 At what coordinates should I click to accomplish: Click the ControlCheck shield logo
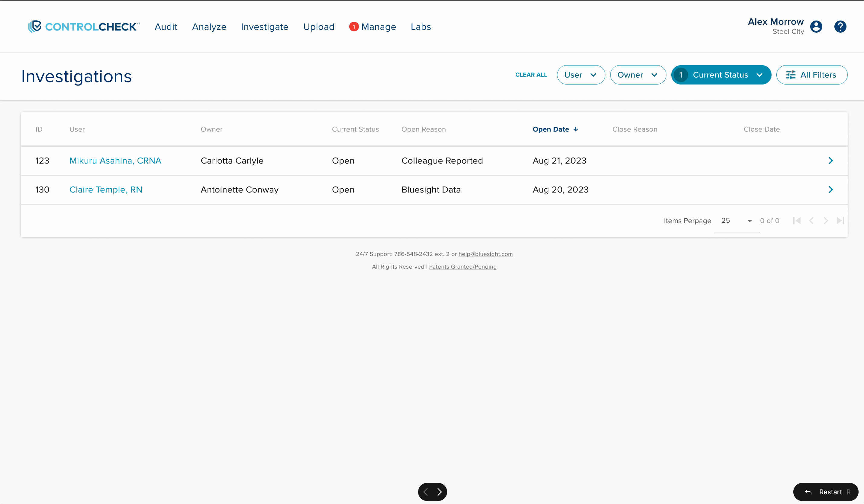pyautogui.click(x=35, y=26)
